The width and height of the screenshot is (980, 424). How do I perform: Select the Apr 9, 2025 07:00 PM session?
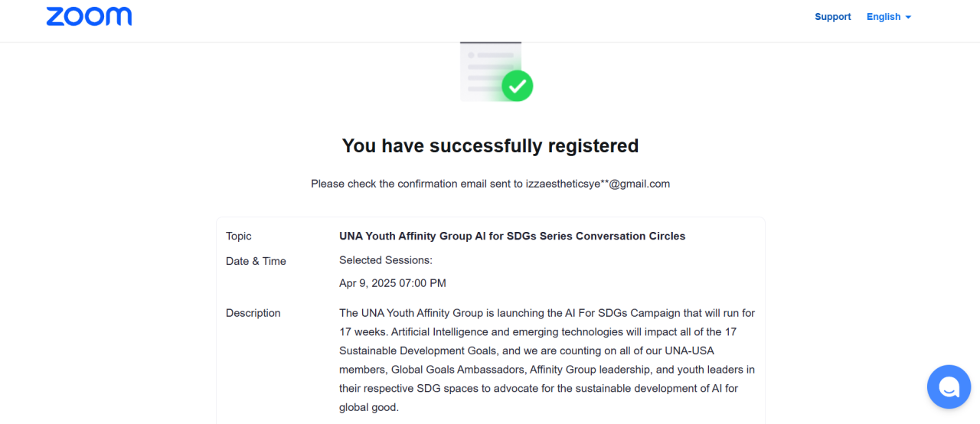coord(392,283)
